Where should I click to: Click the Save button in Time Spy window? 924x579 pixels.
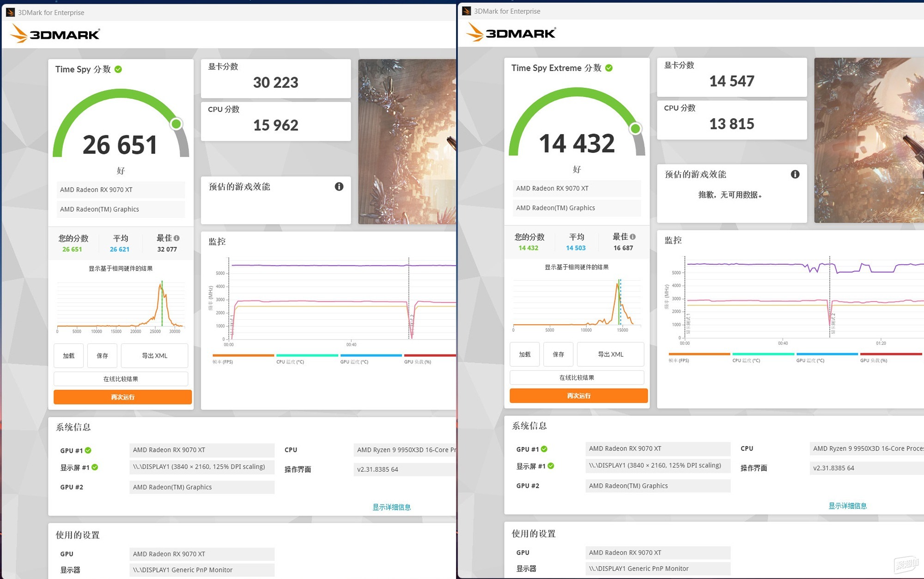coord(102,355)
